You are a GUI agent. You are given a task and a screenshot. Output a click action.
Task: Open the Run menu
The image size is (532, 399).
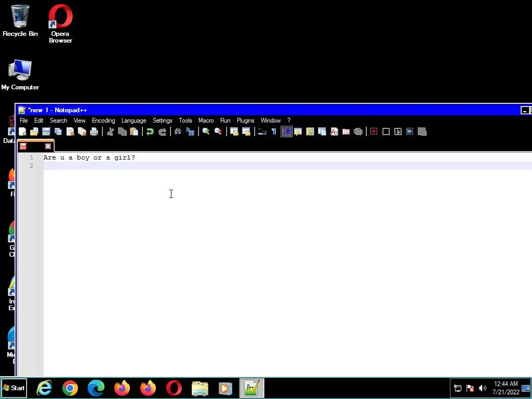225,121
